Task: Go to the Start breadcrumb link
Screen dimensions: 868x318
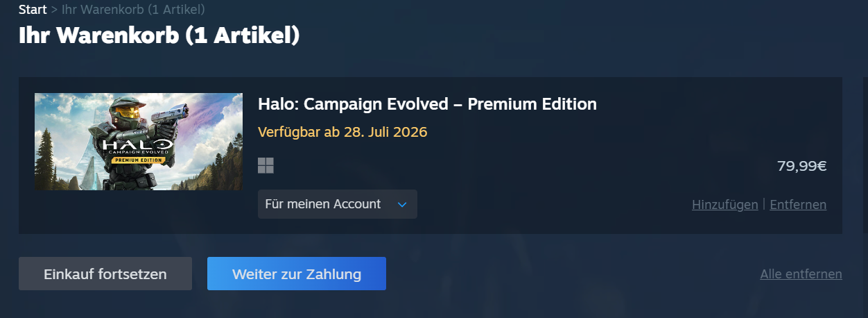Action: tap(33, 10)
